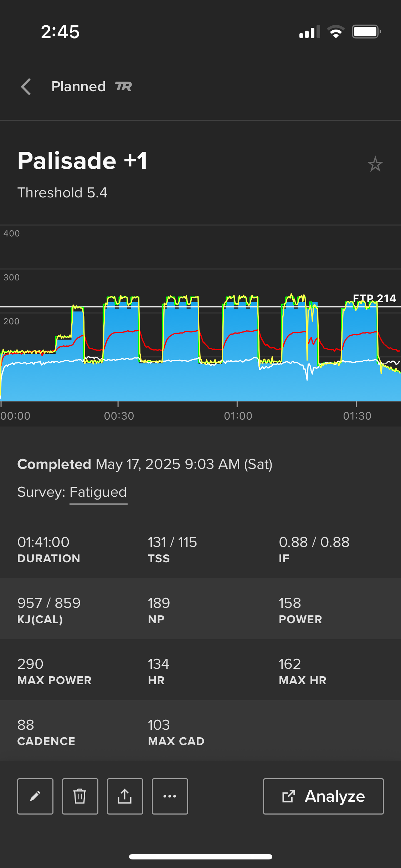Select the 00:30 time axis marker
Screen dimensions: 401x868
click(119, 416)
